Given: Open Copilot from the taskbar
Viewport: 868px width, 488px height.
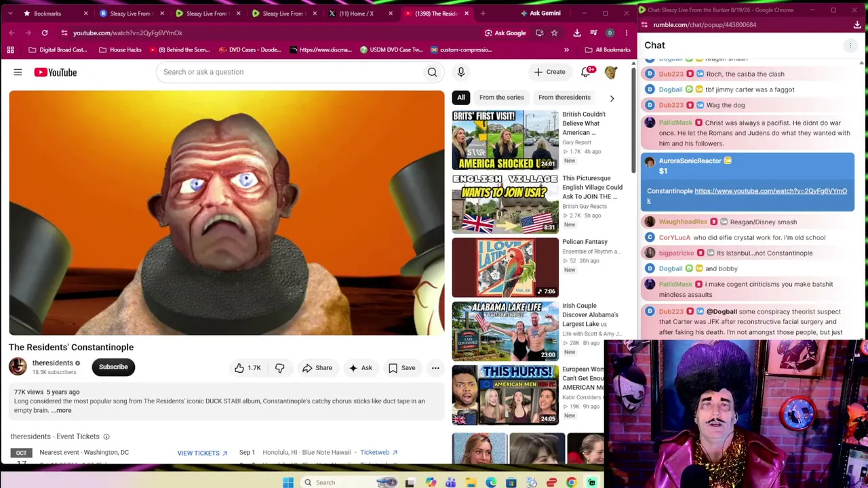Looking at the screenshot, I should pyautogui.click(x=431, y=483).
